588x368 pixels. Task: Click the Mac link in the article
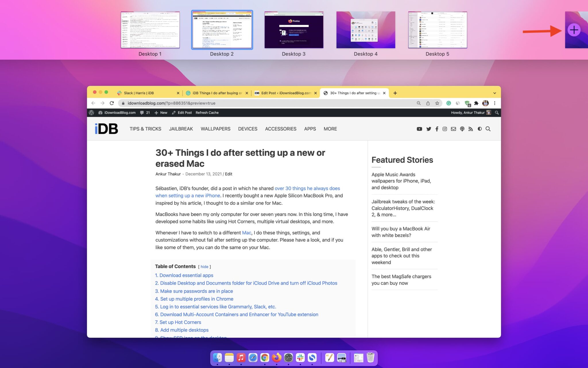247,233
